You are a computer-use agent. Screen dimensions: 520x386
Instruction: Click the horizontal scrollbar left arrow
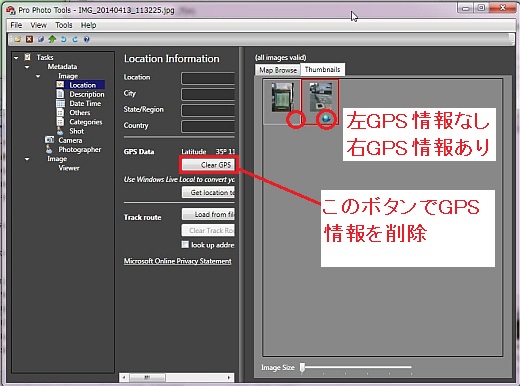pyautogui.click(x=124, y=377)
